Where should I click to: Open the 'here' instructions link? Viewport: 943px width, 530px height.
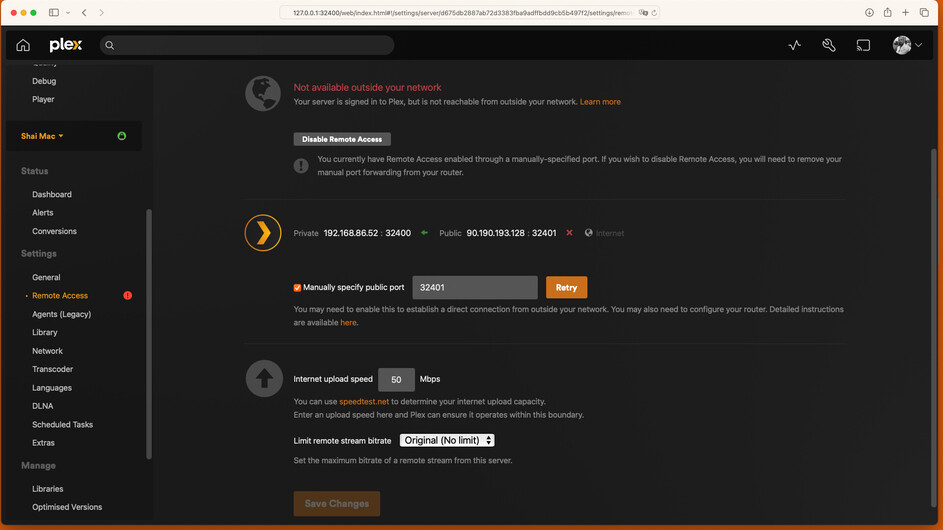[348, 322]
